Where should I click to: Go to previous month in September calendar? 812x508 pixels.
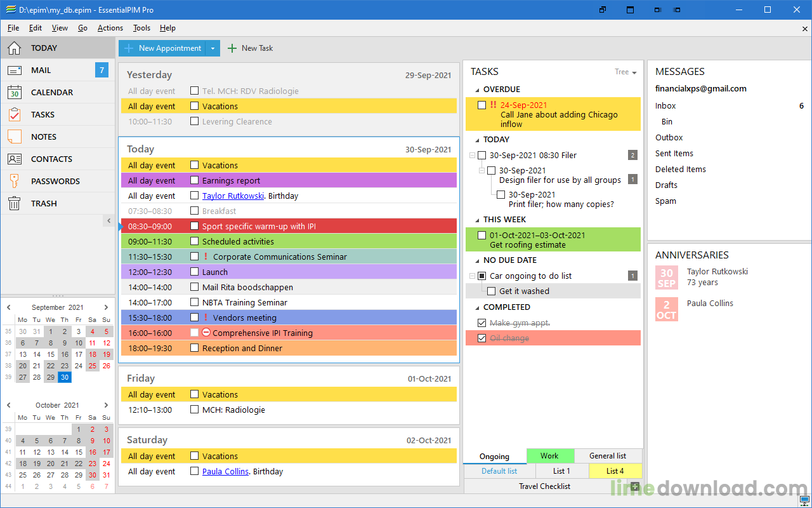(x=9, y=307)
